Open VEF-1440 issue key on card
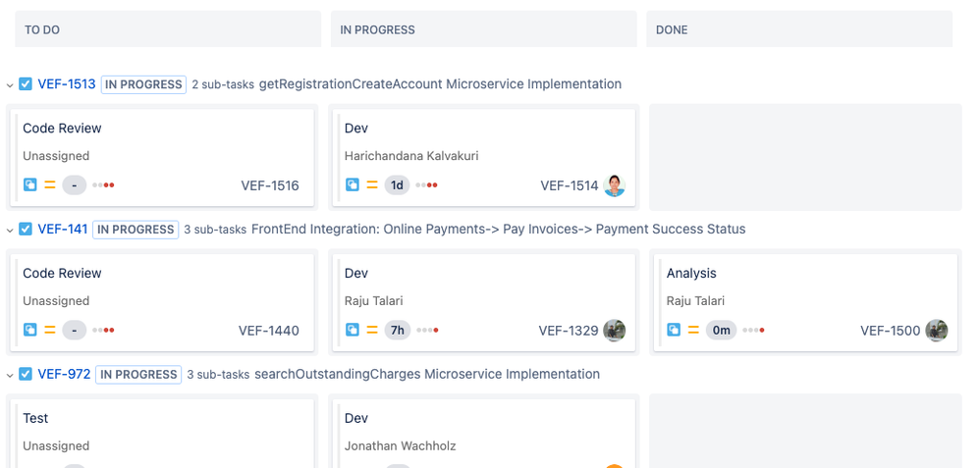Screen dimensions: 980x468 (x=269, y=330)
